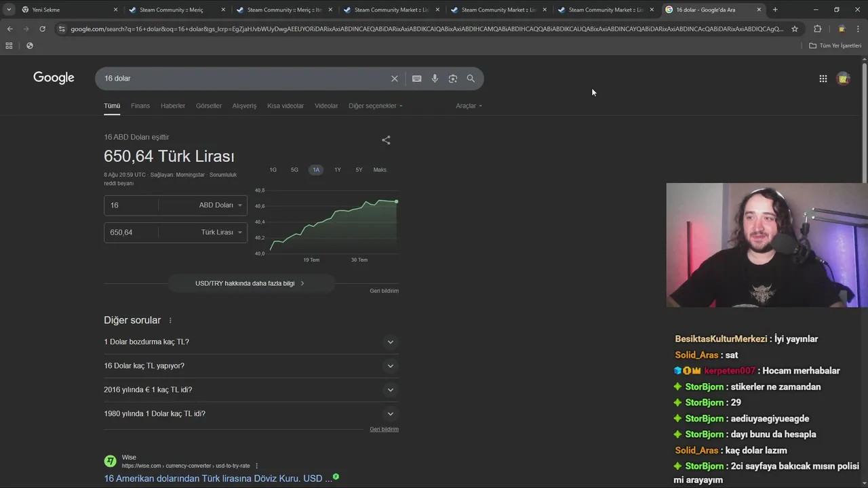Open the tab search dropdown
Screen dimensions: 868x488
coord(8,9)
